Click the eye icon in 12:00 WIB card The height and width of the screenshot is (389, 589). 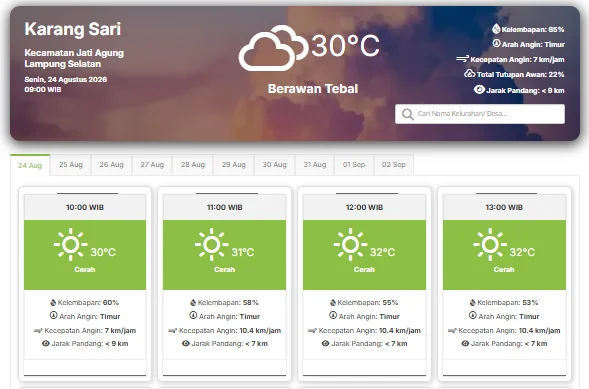(x=325, y=343)
